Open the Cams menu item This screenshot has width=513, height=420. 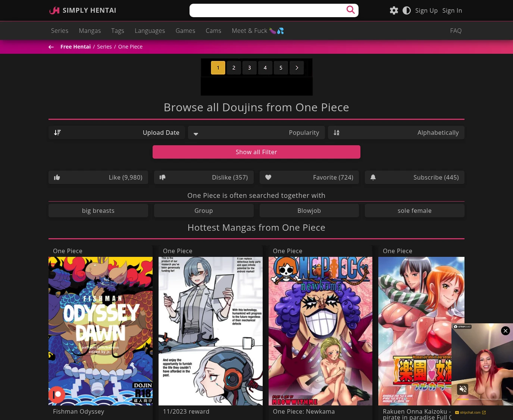[x=213, y=31]
